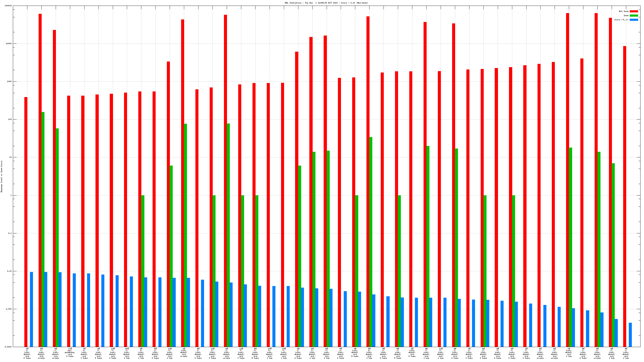
Task: Click the leftmost x-axis label "3@ 1.list.dnswl.org 4 hops"
Action: tap(27, 353)
